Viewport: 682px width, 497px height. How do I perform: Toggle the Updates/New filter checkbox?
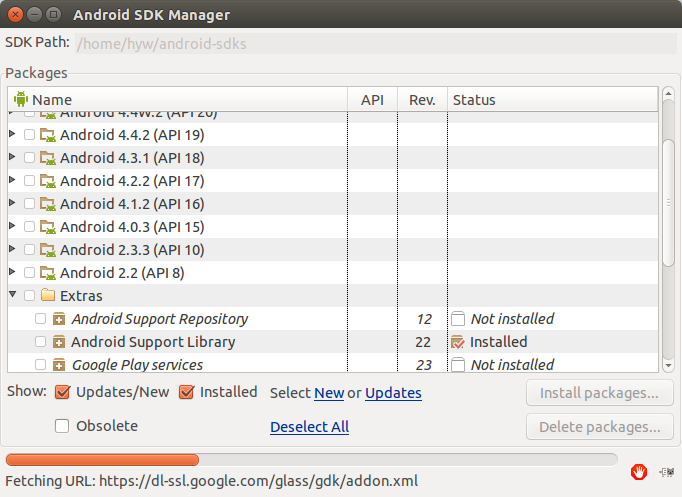pyautogui.click(x=62, y=392)
